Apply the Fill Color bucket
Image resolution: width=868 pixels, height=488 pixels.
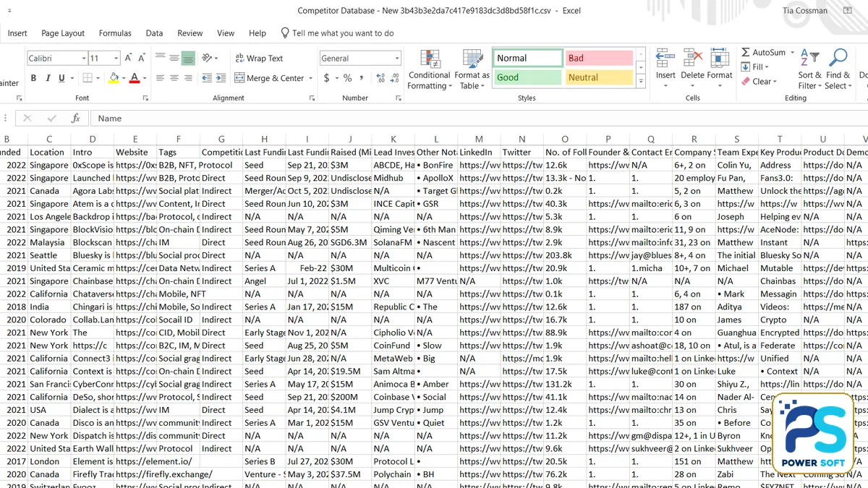[x=113, y=78]
